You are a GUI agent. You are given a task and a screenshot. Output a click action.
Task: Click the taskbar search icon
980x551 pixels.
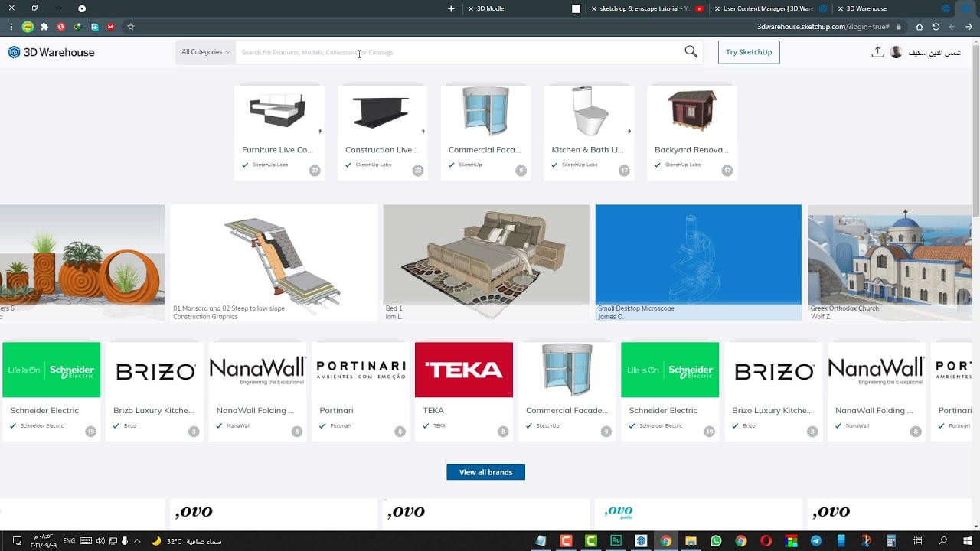click(x=943, y=541)
